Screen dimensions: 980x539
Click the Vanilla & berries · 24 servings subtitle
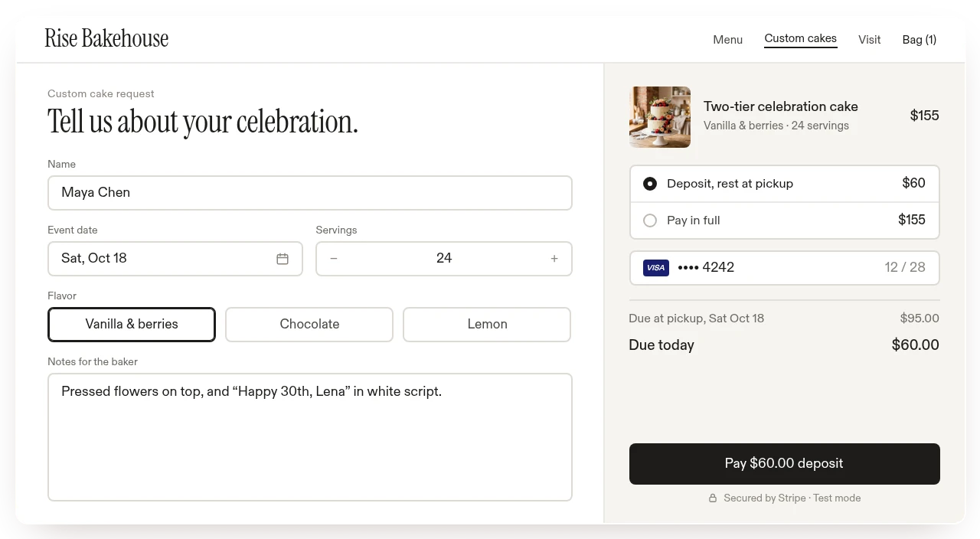click(x=776, y=126)
